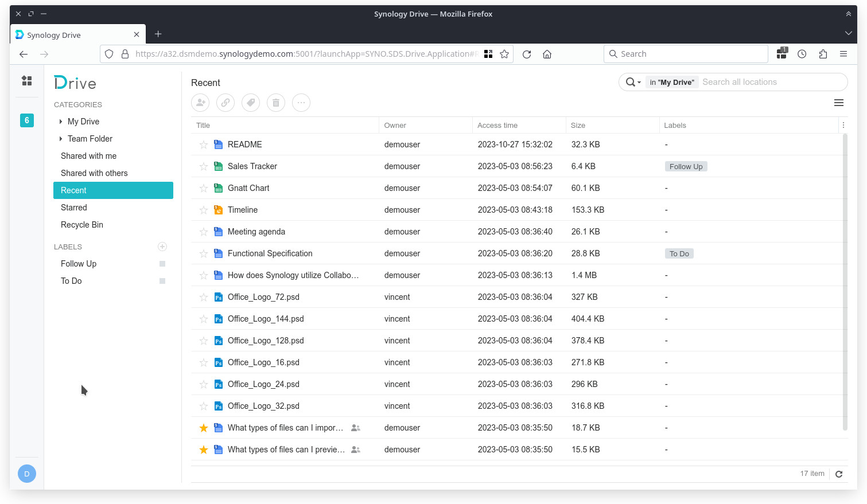This screenshot has height=504, width=867.
Task: Focus the Search all locations field
Action: (772, 82)
